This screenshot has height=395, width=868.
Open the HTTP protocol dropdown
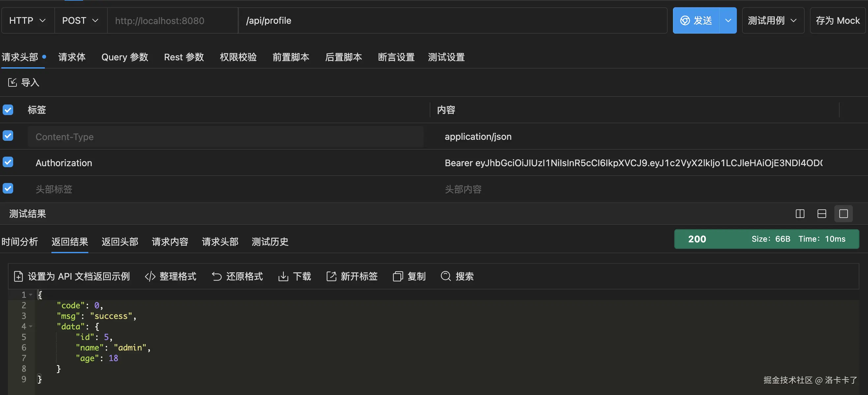(x=28, y=20)
